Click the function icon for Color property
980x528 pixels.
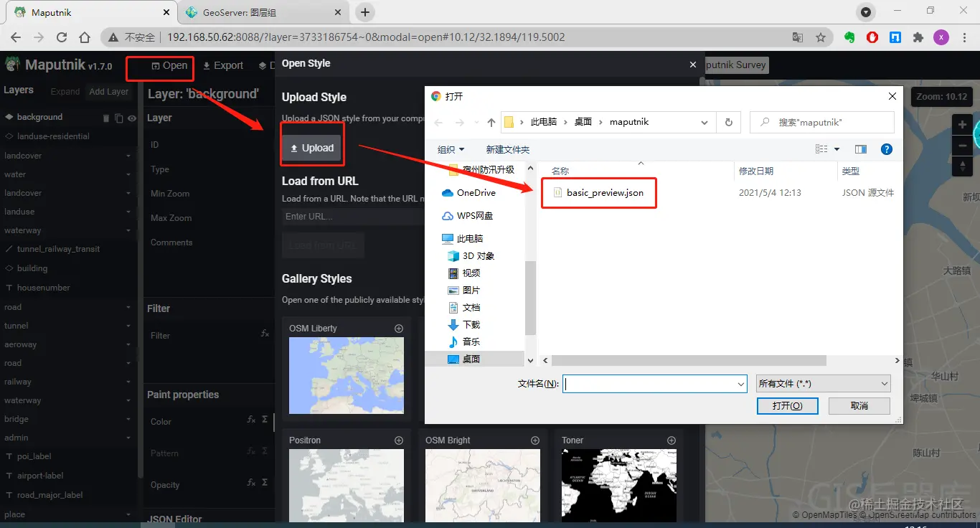[251, 420]
